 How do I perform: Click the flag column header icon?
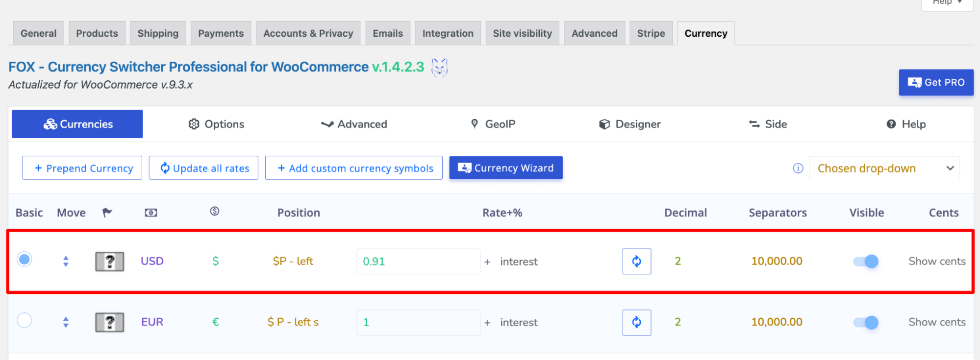point(107,212)
